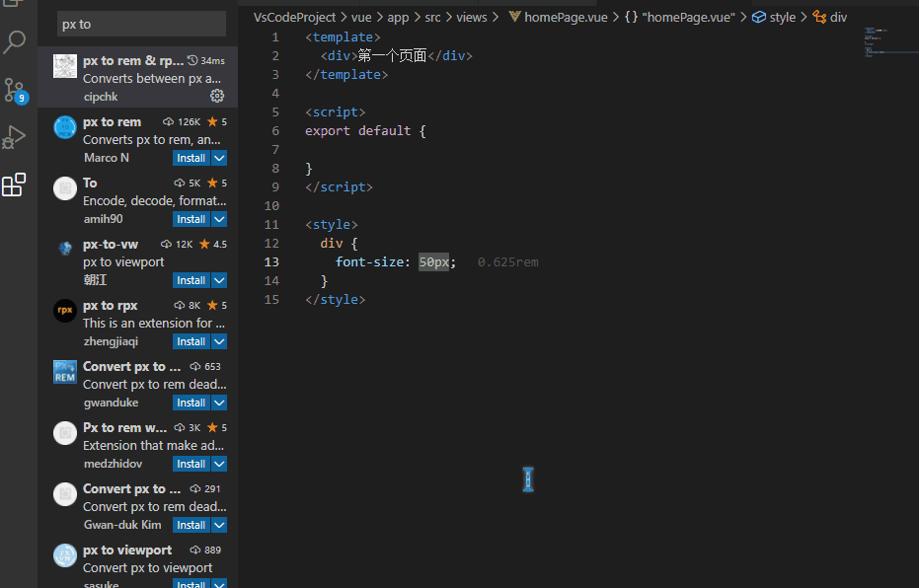Install the px to rpx extension
Image resolution: width=919 pixels, height=588 pixels.
click(191, 341)
